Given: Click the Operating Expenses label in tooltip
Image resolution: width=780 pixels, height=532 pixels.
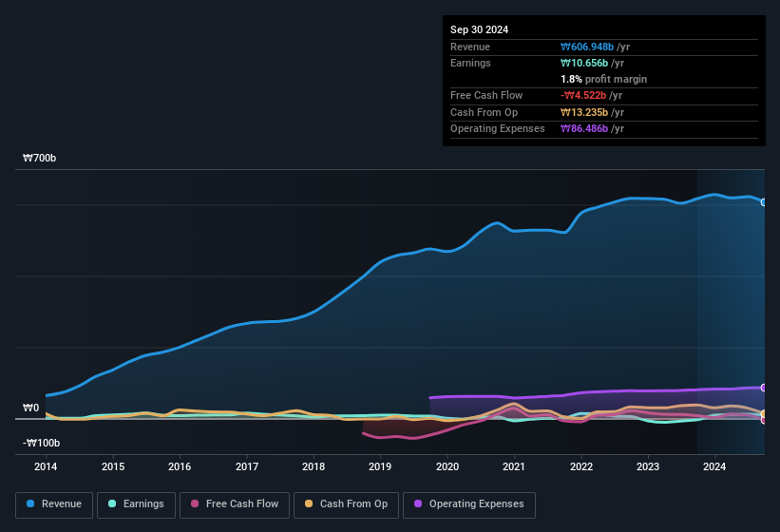Looking at the screenshot, I should tap(498, 128).
